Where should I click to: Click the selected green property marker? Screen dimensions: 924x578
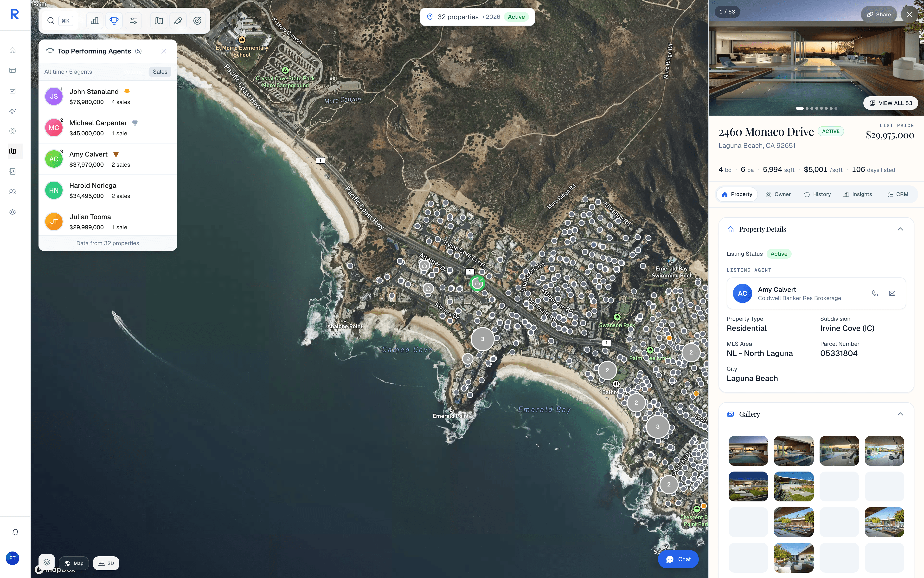click(x=477, y=283)
